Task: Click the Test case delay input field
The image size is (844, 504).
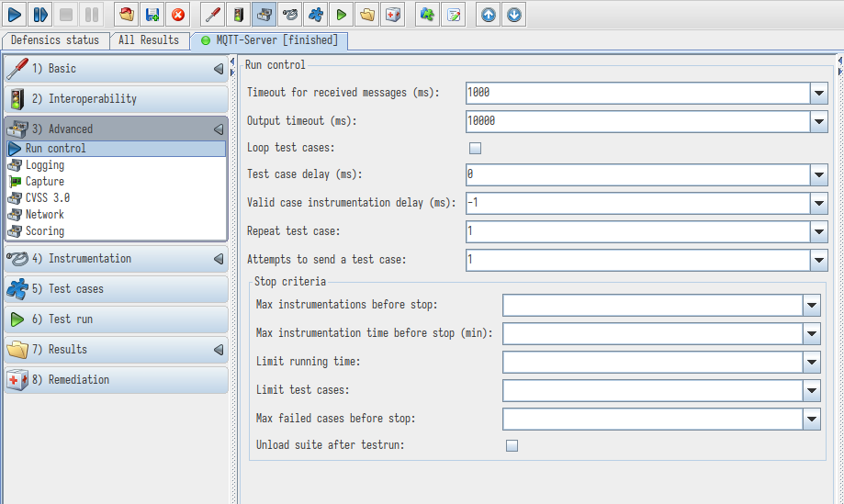Action: (638, 174)
